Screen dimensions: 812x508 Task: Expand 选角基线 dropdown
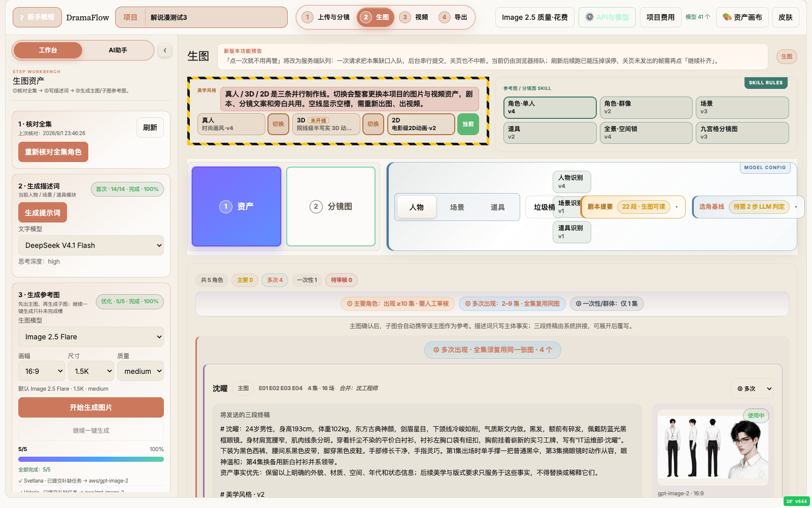click(x=748, y=207)
